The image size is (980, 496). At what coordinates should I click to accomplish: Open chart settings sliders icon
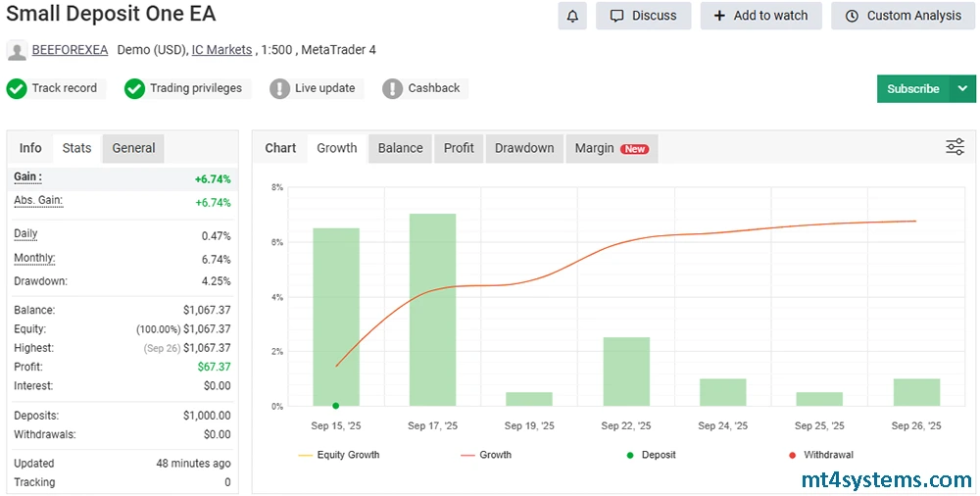point(955,147)
